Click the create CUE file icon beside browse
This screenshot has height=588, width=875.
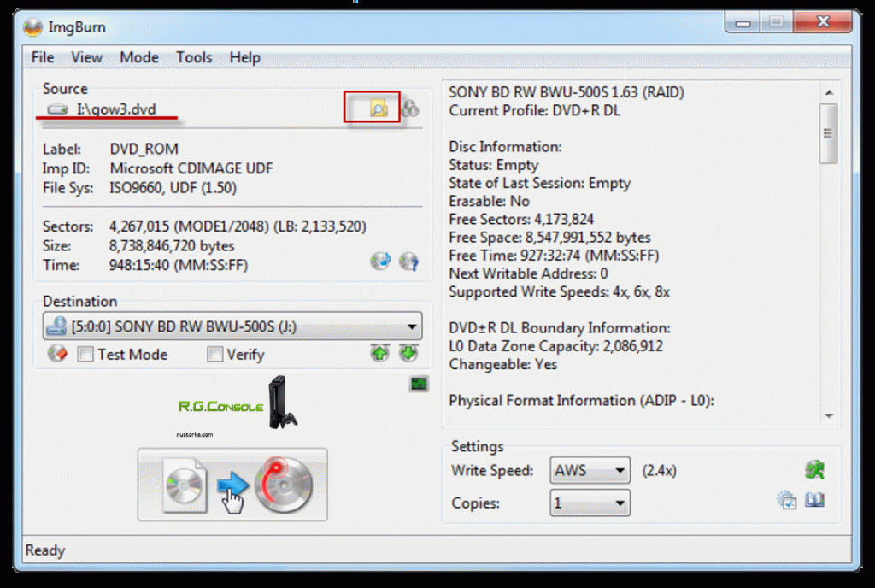pyautogui.click(x=410, y=108)
